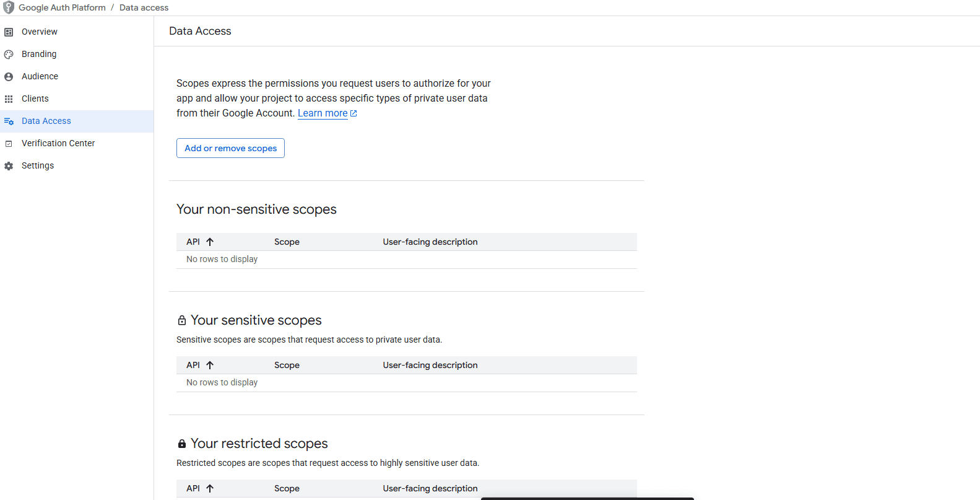
Task: Navigate to Clients
Action: 35,99
